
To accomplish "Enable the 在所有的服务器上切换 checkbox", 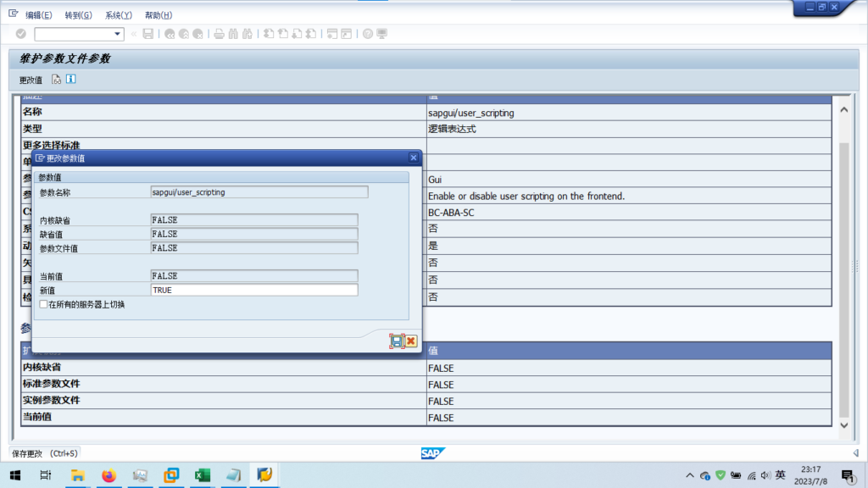I will pos(44,304).
